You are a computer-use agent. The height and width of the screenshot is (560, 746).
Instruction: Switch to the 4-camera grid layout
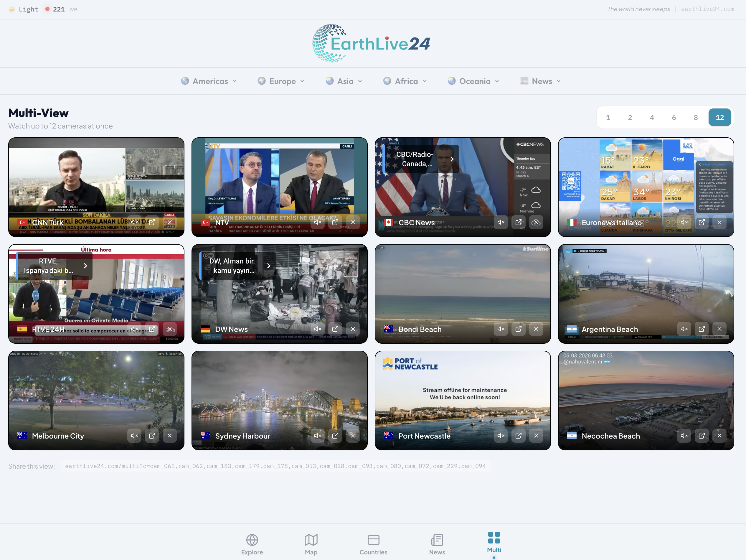pos(652,117)
